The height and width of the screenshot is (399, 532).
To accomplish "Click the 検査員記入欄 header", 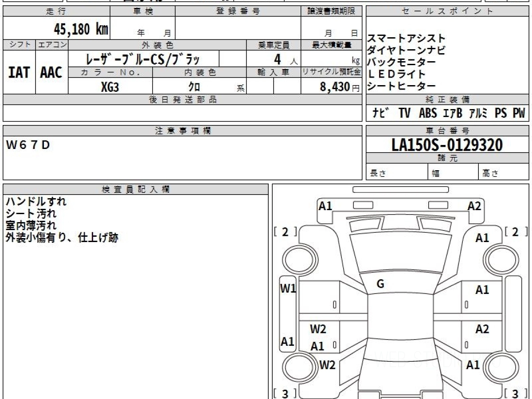I will pos(136,189).
